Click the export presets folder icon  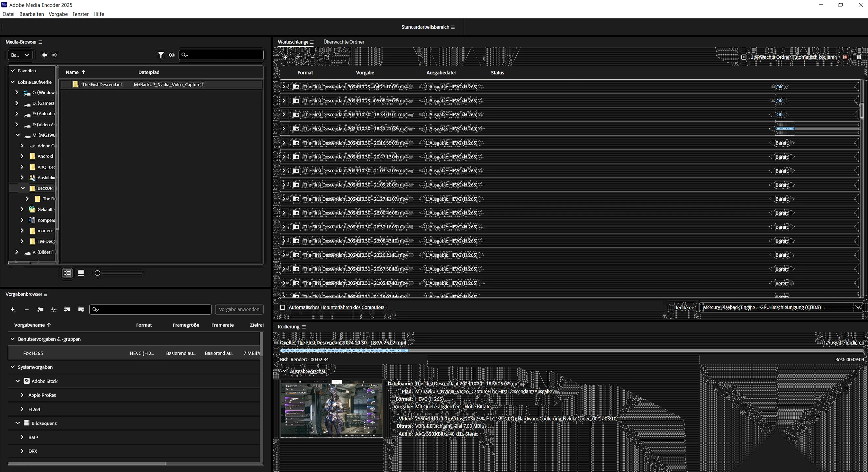click(81, 309)
